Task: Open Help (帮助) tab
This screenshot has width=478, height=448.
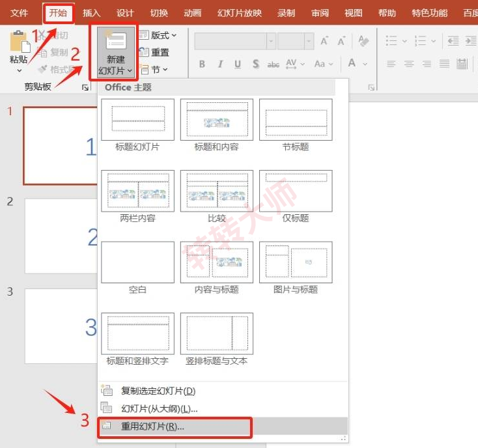Action: click(387, 13)
